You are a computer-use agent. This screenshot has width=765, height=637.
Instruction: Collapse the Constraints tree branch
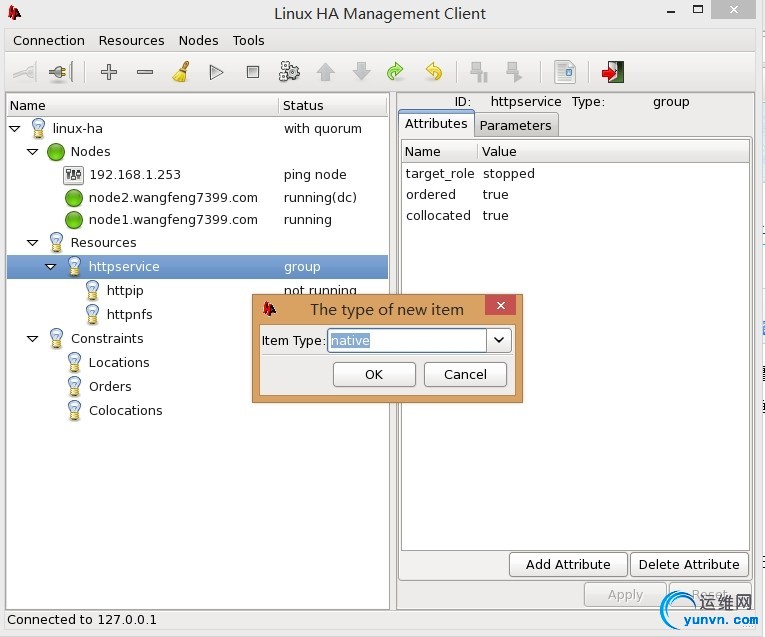click(x=33, y=338)
